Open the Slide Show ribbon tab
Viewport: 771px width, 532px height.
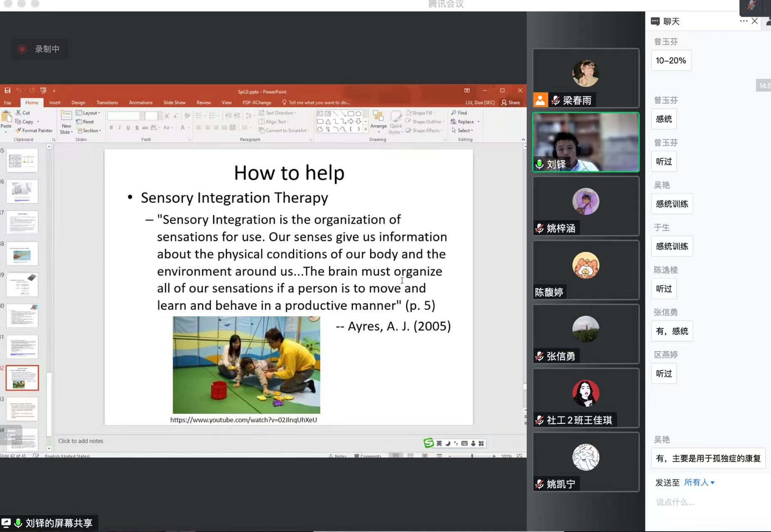tap(174, 103)
